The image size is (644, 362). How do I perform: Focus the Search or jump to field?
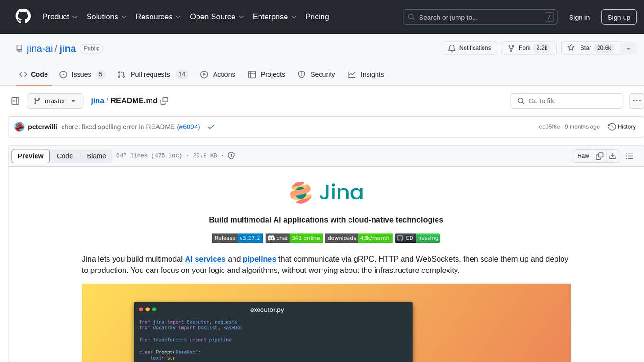[480, 17]
